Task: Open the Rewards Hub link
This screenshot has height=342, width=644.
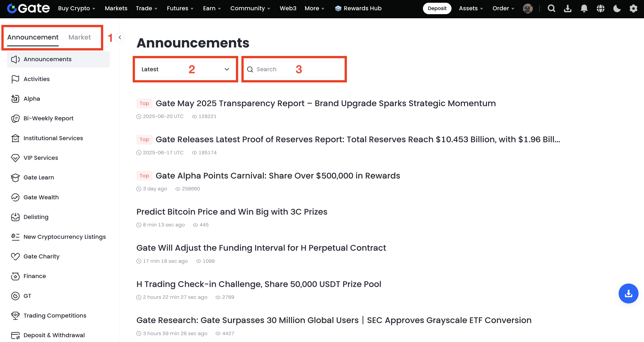Action: click(x=358, y=8)
